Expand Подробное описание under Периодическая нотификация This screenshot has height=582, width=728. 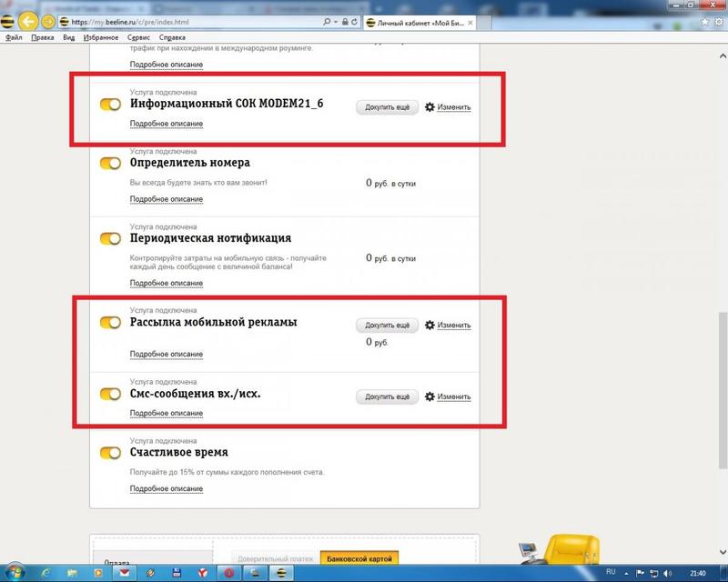(166, 283)
